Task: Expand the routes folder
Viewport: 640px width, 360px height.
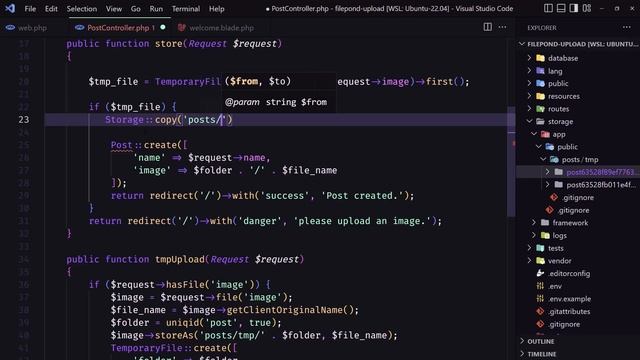Action: 529,109
